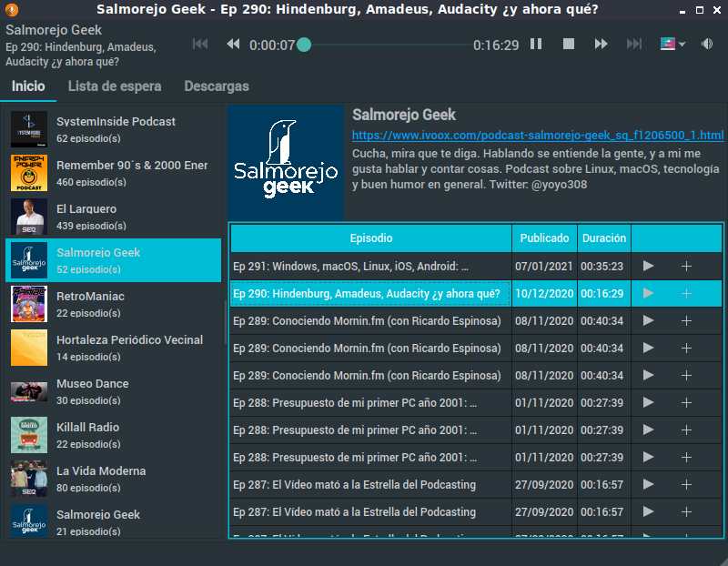728x566 pixels.
Task: Switch to the Inicio tab
Action: [28, 86]
